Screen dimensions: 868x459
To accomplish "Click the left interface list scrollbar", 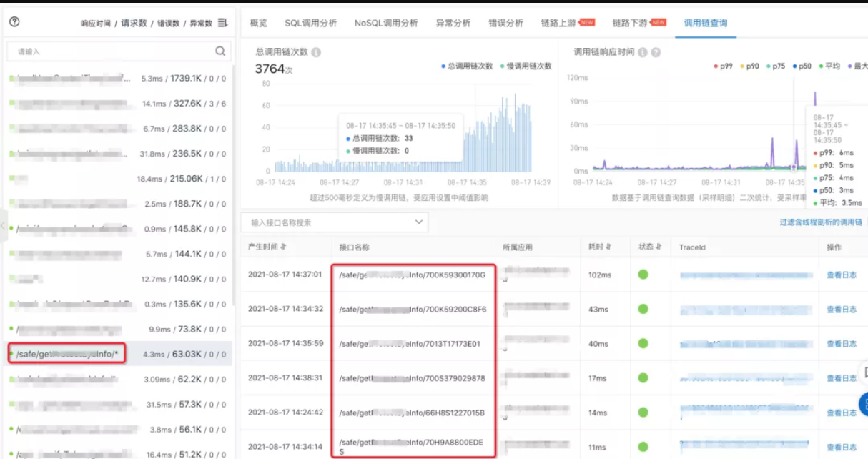I will [232, 186].
